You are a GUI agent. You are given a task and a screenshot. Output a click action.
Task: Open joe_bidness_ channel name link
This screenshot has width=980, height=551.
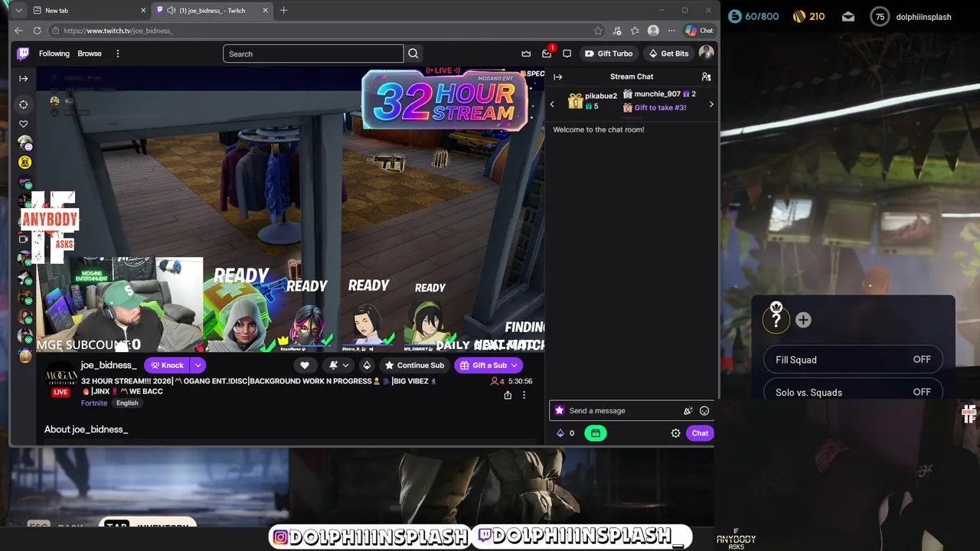108,365
